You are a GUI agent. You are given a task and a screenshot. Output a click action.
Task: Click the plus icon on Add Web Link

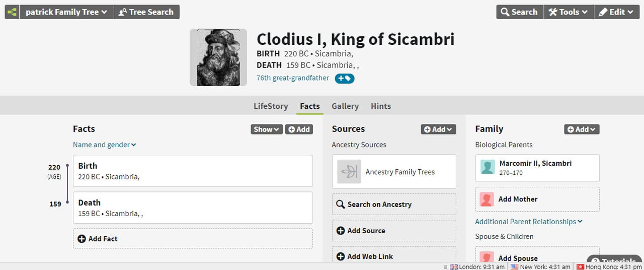point(341,256)
